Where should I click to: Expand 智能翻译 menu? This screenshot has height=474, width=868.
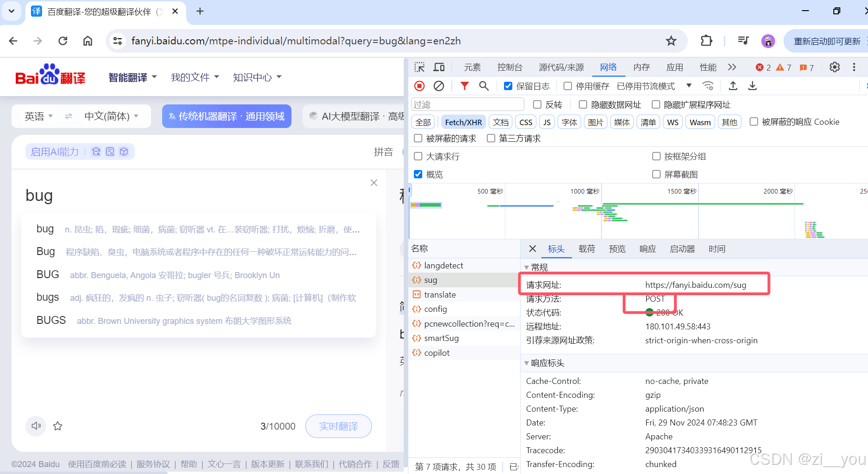[x=133, y=78]
